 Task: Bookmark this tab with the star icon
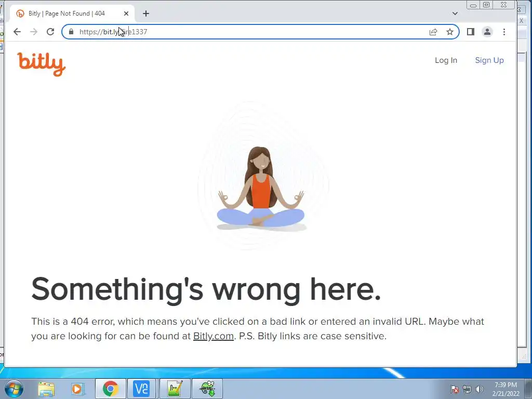point(450,32)
